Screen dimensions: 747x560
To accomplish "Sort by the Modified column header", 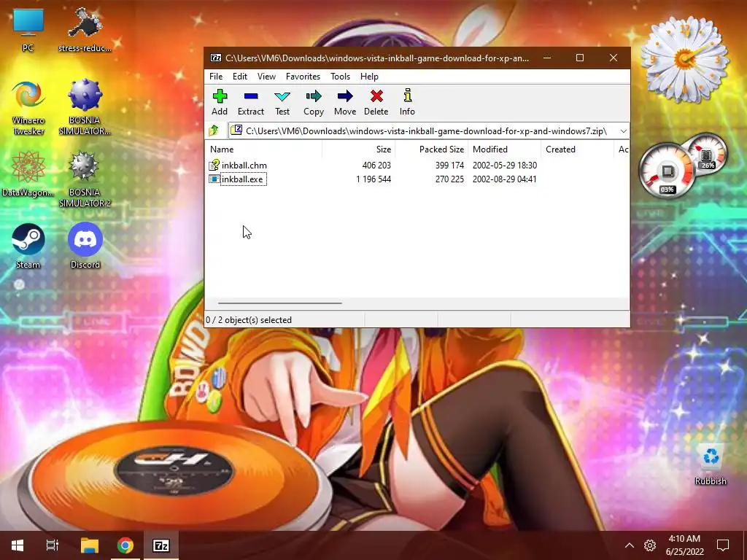I will pyautogui.click(x=505, y=149).
